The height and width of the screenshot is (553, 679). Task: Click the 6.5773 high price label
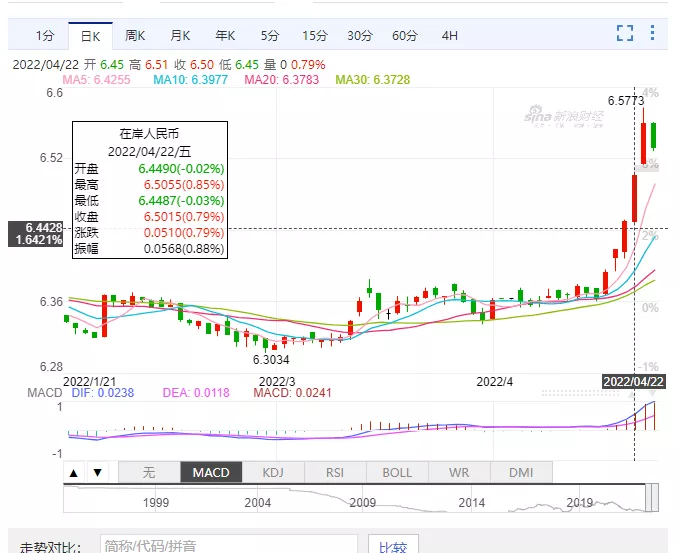click(x=626, y=101)
